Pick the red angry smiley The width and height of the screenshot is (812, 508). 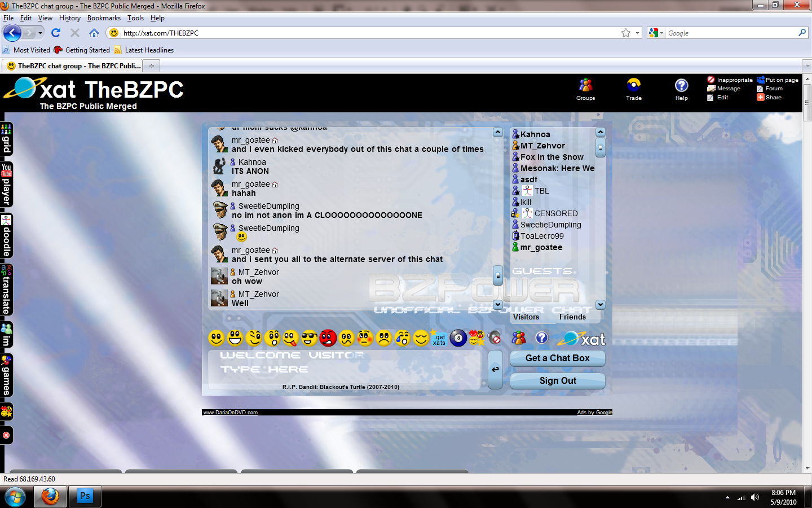coord(328,338)
